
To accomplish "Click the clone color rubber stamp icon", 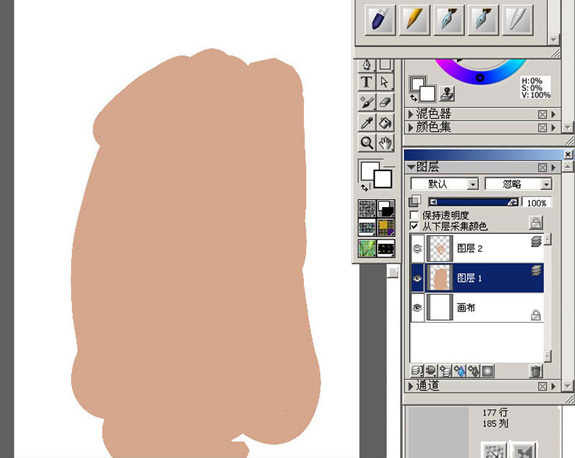I will [447, 94].
